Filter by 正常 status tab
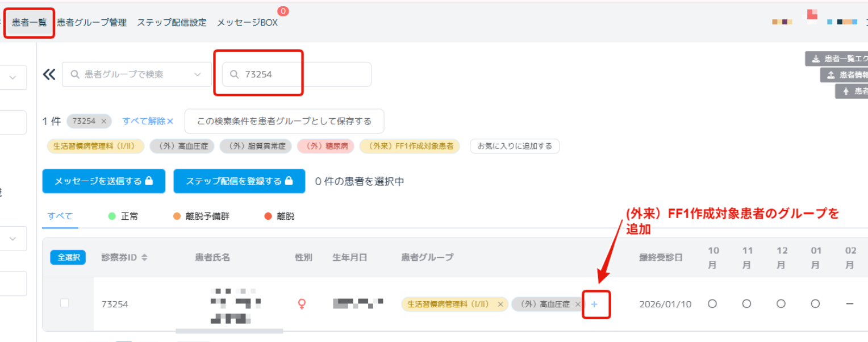Screen dimensions: 868x342 123,216
